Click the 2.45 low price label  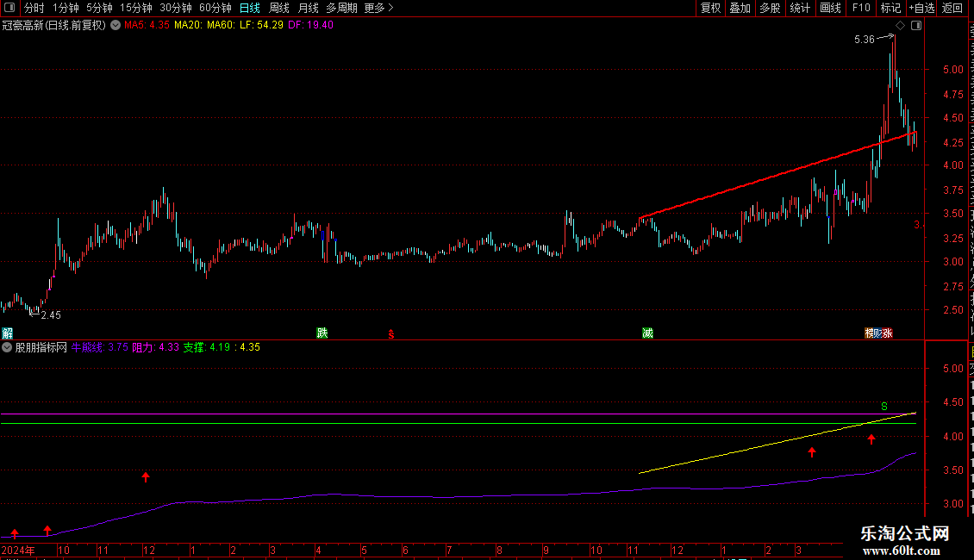point(51,315)
